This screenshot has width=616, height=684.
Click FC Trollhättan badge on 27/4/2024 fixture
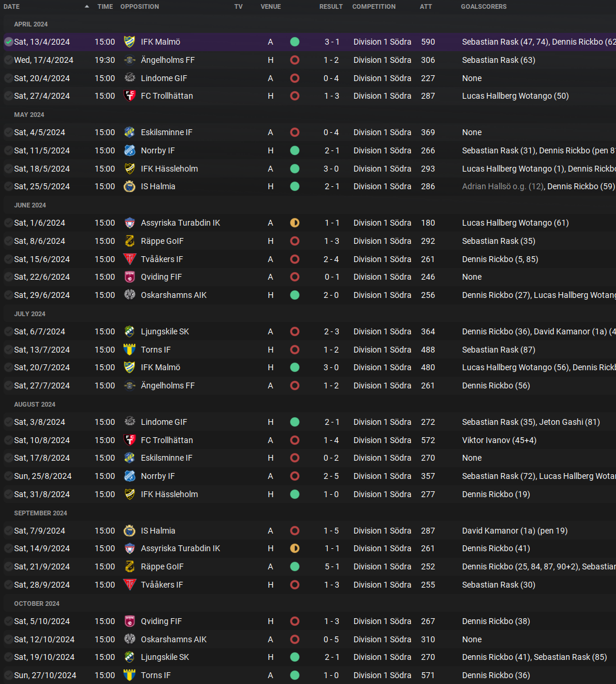pyautogui.click(x=130, y=96)
